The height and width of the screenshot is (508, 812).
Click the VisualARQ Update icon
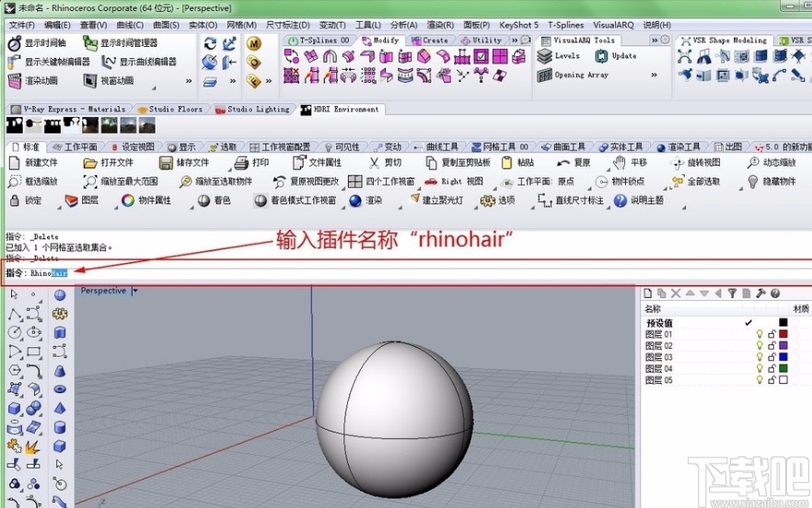601,56
